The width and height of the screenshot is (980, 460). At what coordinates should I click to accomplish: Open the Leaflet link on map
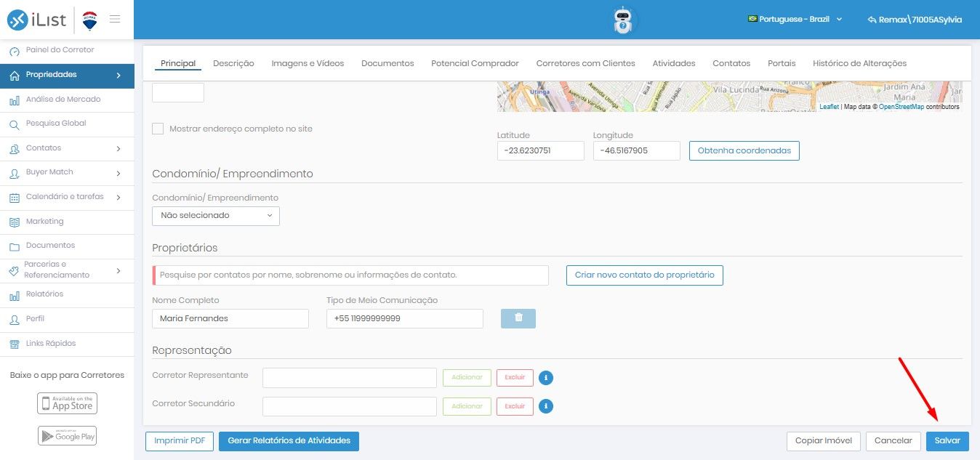tap(829, 107)
